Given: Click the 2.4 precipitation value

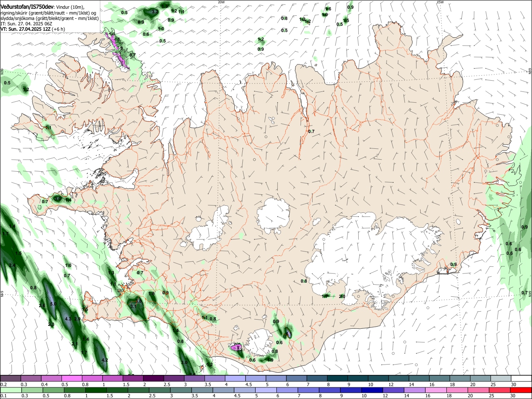Looking at the screenshot, I should point(12,265).
